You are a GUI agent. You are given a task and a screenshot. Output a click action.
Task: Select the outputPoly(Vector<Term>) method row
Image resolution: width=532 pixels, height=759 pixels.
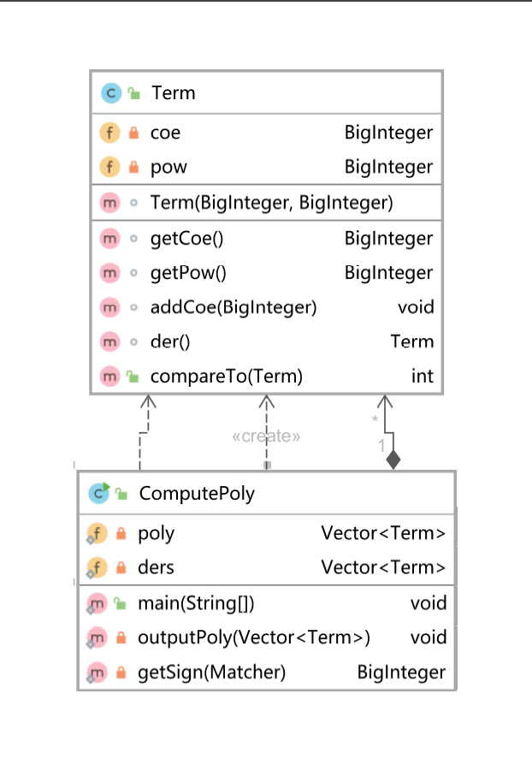(266, 637)
